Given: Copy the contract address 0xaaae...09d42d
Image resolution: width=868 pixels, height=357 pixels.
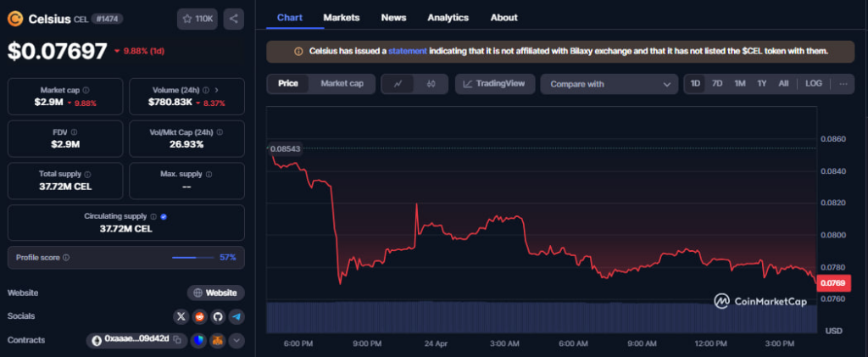Looking at the screenshot, I should 178,340.
